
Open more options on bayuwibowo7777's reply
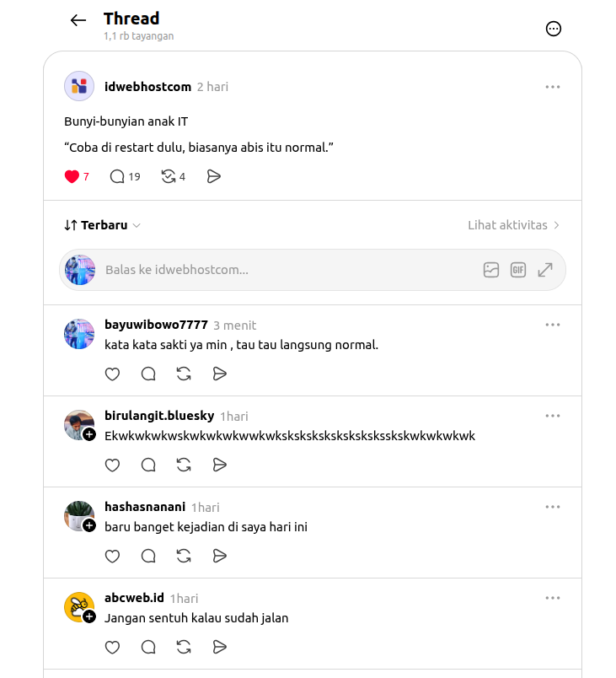[553, 325]
